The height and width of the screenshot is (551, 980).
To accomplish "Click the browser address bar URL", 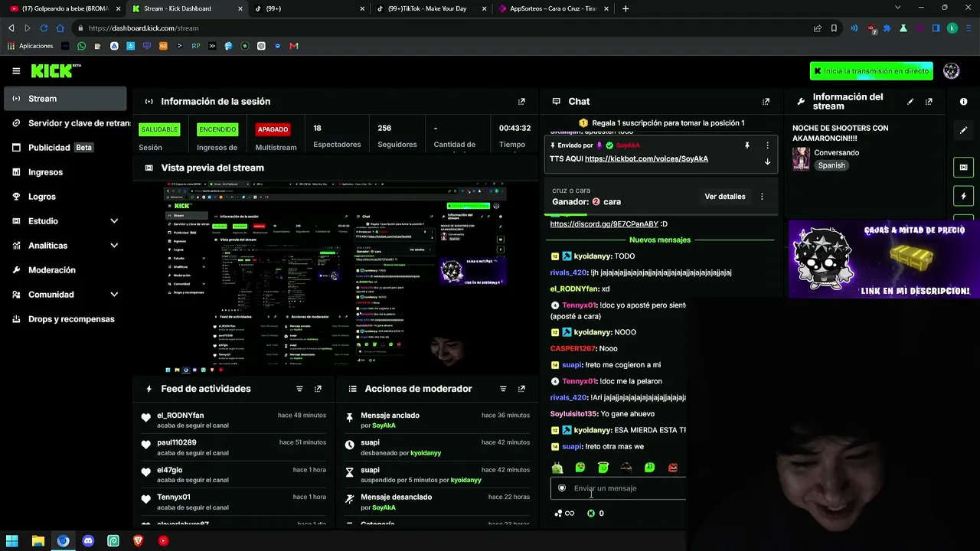I will pyautogui.click(x=143, y=28).
